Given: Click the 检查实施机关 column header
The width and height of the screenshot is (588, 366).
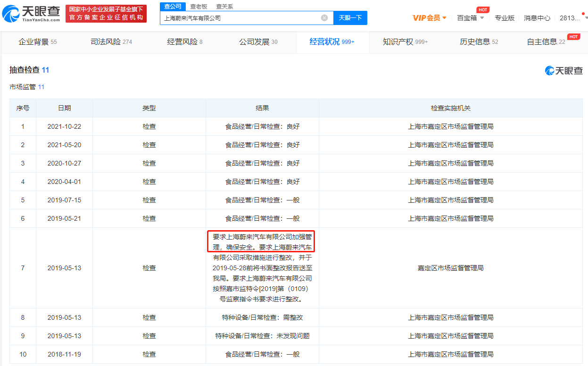Looking at the screenshot, I should coord(451,108).
